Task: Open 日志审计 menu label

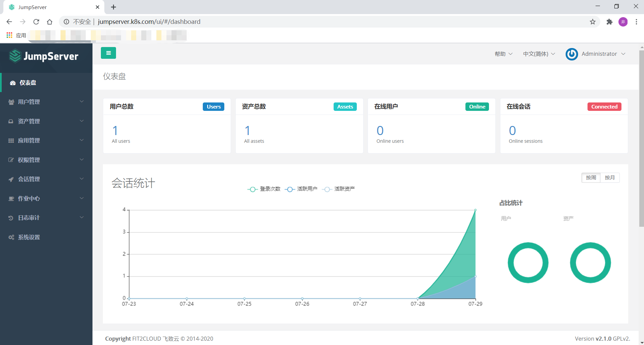Action: pos(29,218)
